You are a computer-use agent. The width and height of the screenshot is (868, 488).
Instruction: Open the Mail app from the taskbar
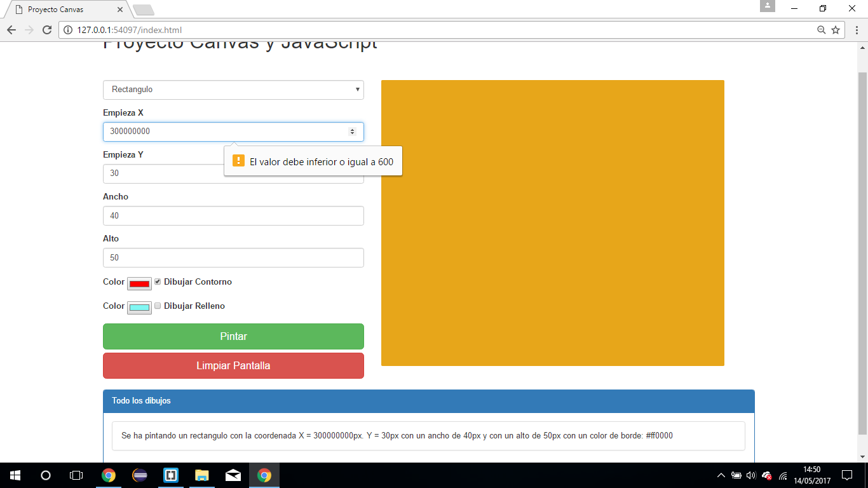click(233, 475)
